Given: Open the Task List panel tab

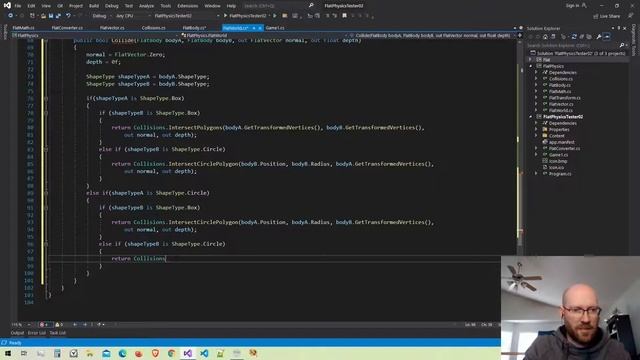Looking at the screenshot, I should click(x=58, y=333).
